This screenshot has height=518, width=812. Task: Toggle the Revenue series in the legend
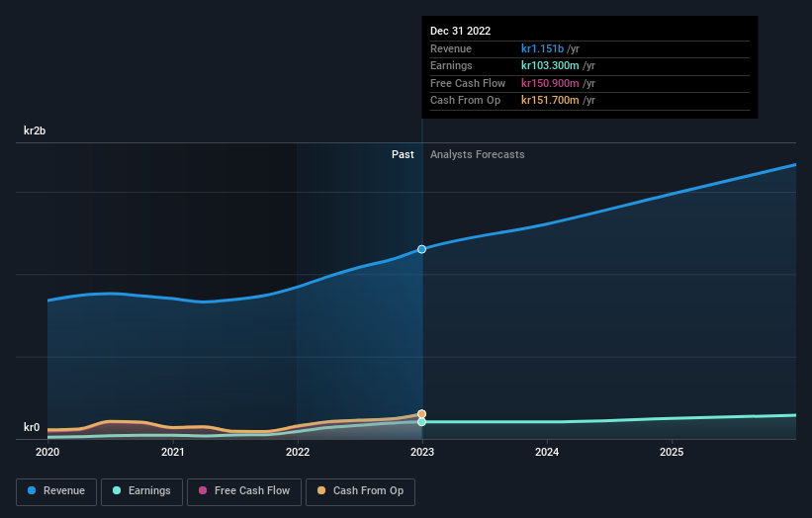[56, 491]
